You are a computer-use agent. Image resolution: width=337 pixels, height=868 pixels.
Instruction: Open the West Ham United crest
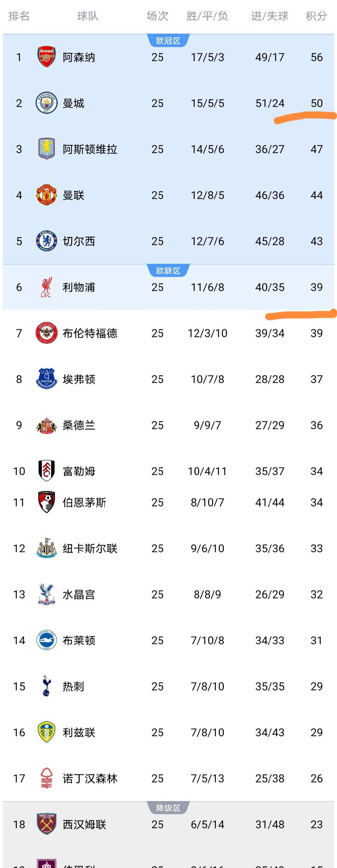[x=46, y=824]
